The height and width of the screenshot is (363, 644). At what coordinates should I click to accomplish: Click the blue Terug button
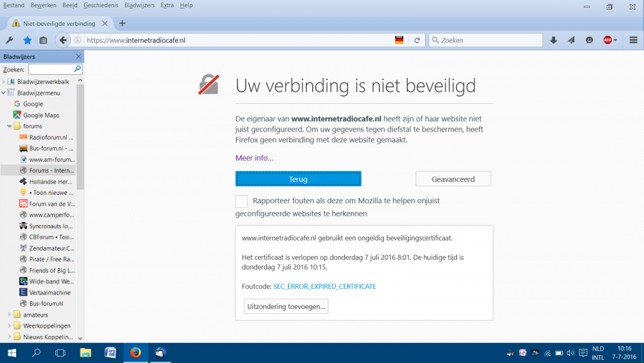click(298, 179)
